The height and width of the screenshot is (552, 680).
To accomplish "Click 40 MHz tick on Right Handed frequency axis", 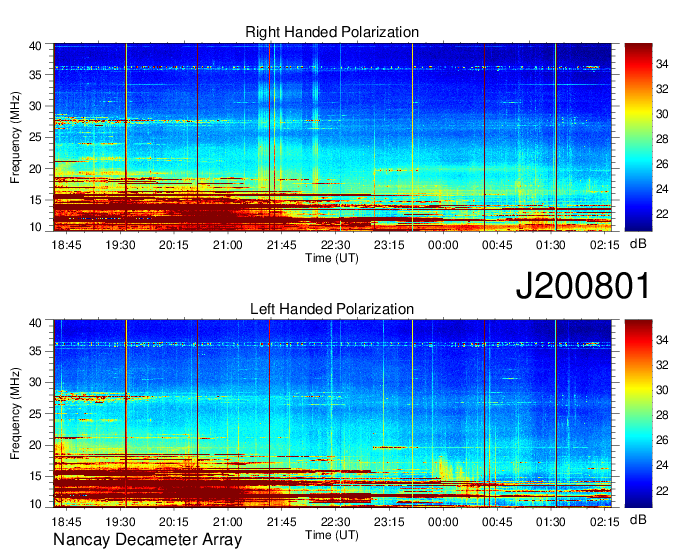I will 35,46.
